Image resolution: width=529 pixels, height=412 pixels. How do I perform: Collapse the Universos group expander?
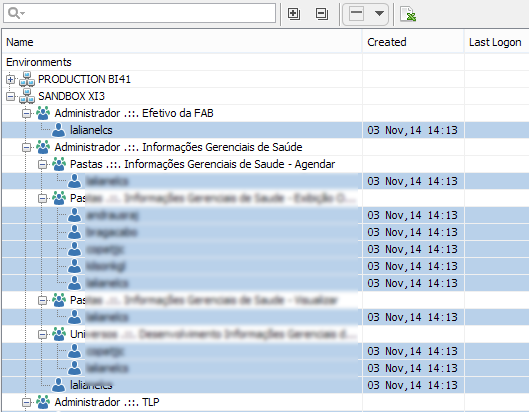(43, 334)
